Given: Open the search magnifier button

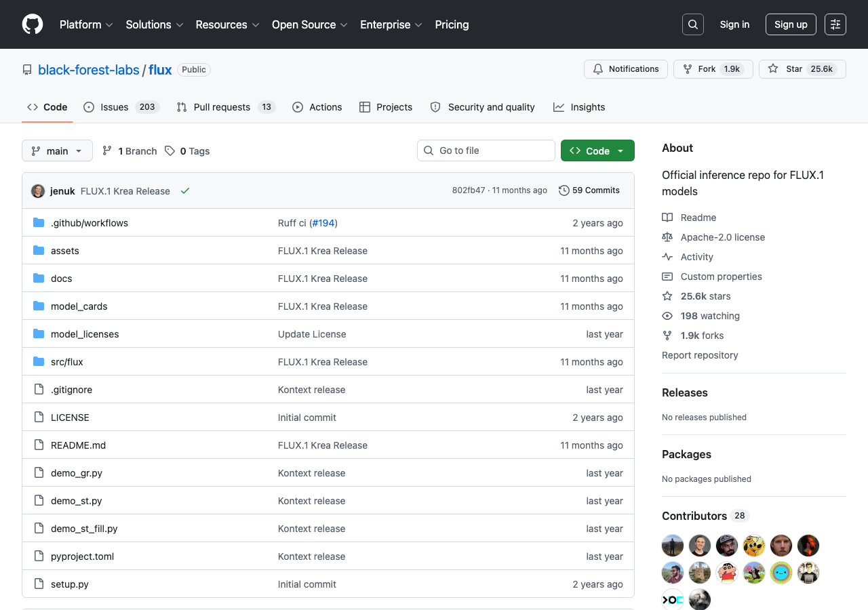Looking at the screenshot, I should 693,24.
